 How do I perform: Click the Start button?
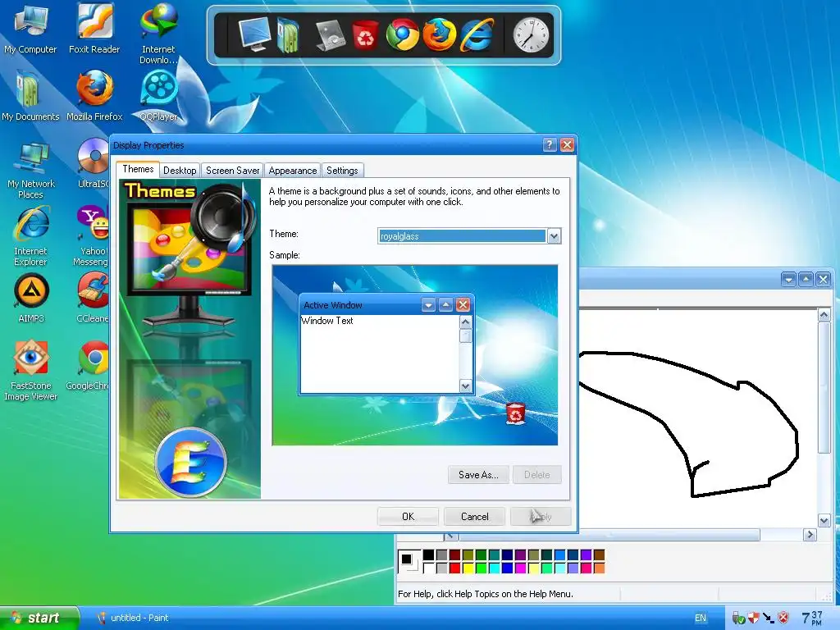tap(39, 618)
